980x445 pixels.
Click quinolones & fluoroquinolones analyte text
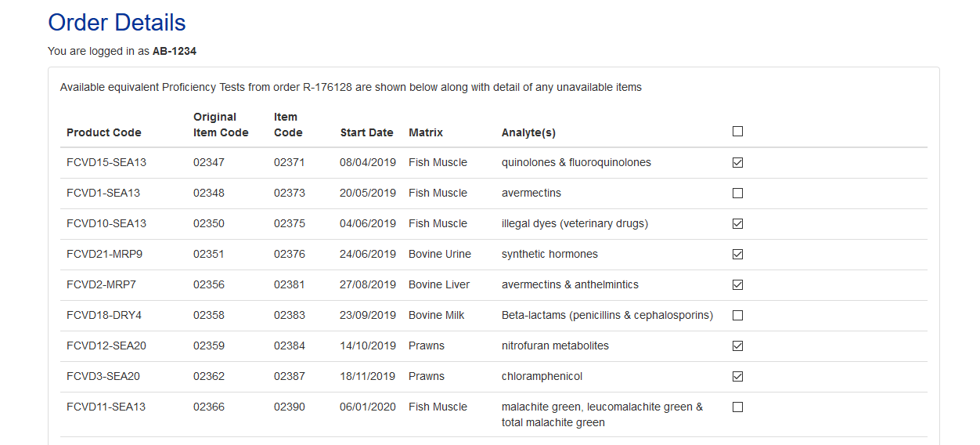pyautogui.click(x=576, y=162)
